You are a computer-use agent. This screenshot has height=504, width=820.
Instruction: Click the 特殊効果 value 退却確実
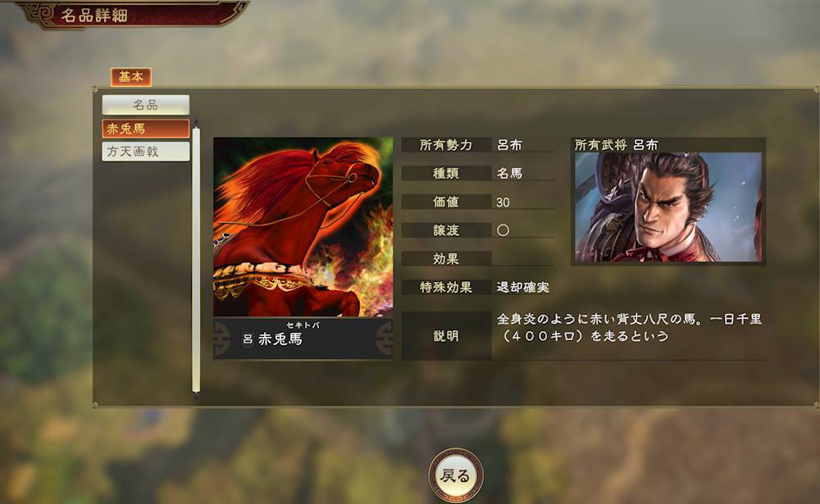point(523,287)
